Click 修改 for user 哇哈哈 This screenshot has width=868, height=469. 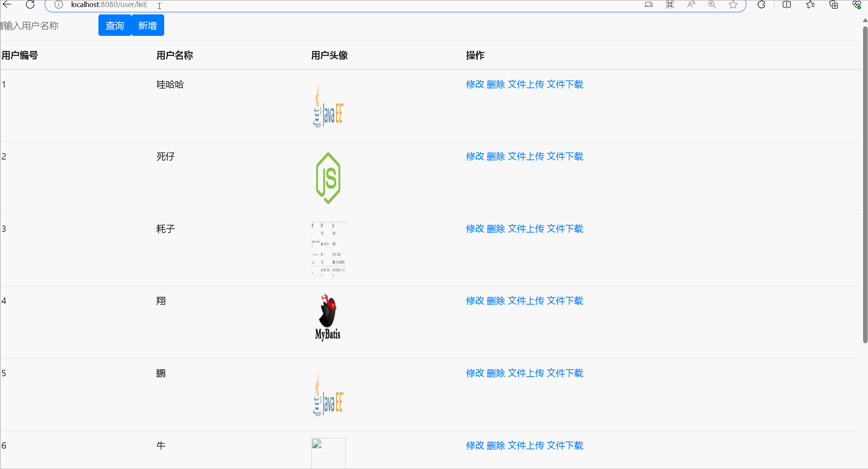[475, 84]
